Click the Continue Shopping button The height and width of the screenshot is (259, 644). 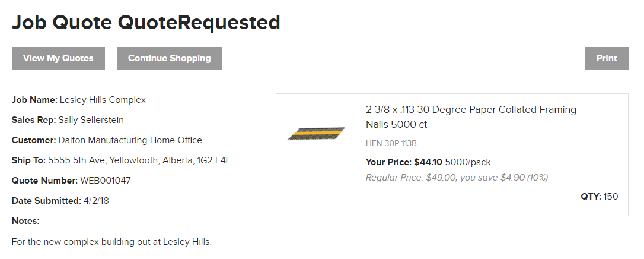[169, 58]
